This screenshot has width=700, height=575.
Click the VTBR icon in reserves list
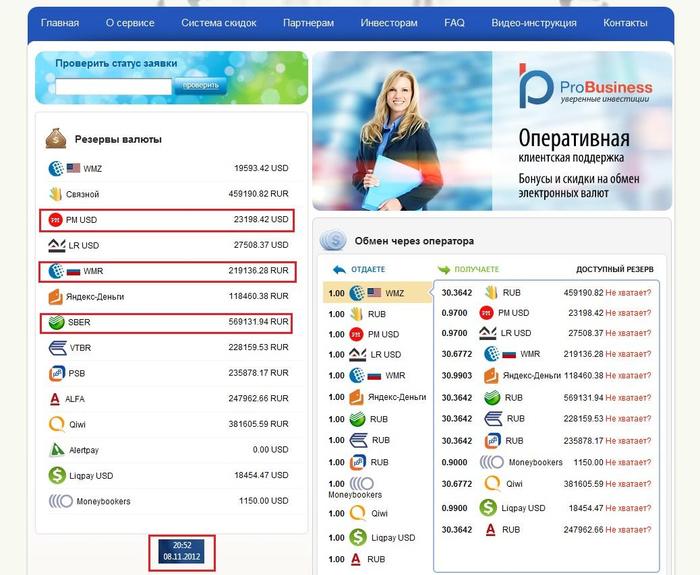57,349
